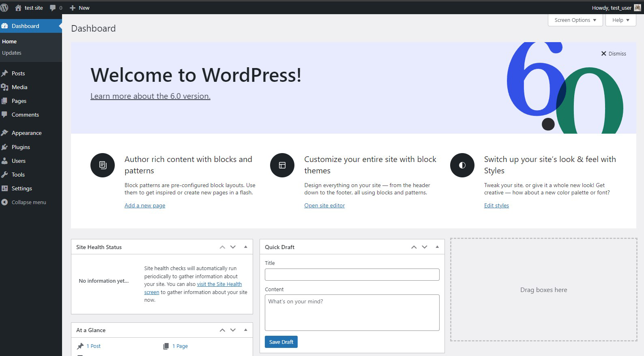Move At a Glance box up
The height and width of the screenshot is (356, 644).
(222, 330)
